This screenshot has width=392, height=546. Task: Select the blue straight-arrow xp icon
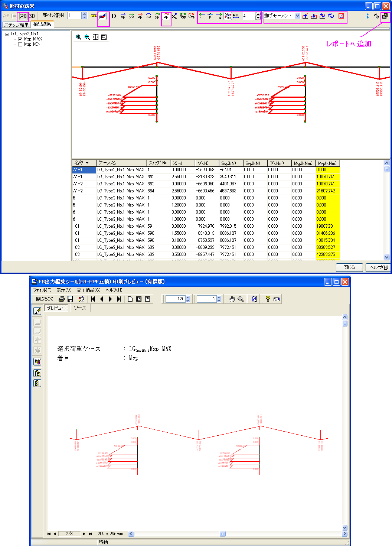tap(123, 16)
